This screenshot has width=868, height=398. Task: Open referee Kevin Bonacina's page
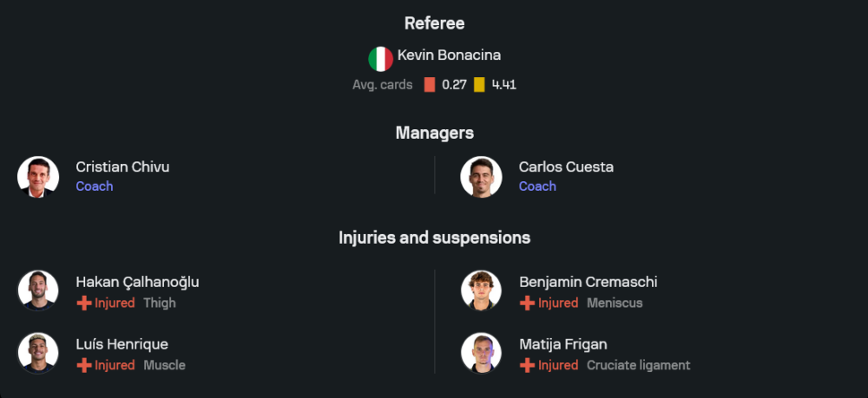click(x=449, y=55)
